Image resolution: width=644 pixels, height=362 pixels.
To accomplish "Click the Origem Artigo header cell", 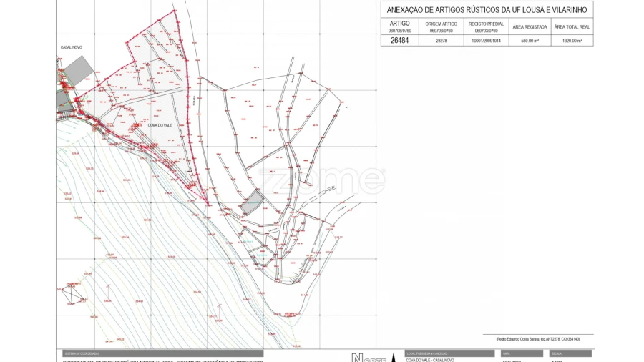I will pyautogui.click(x=441, y=26).
